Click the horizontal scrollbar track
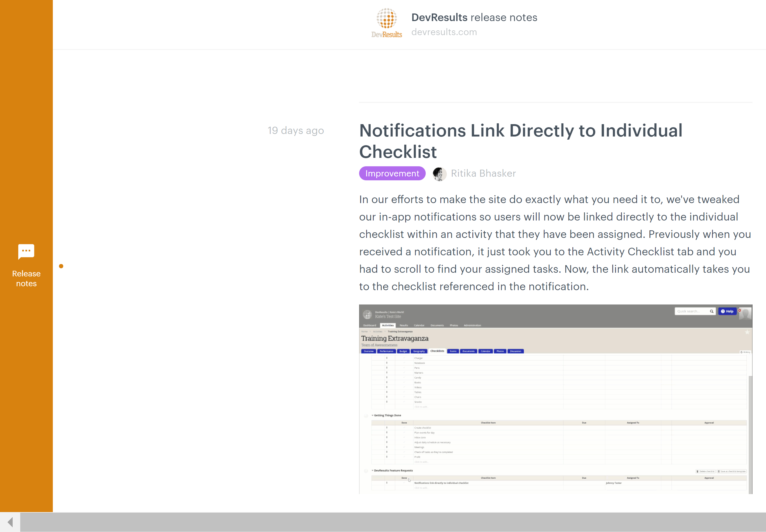The image size is (766, 532). [x=393, y=522]
